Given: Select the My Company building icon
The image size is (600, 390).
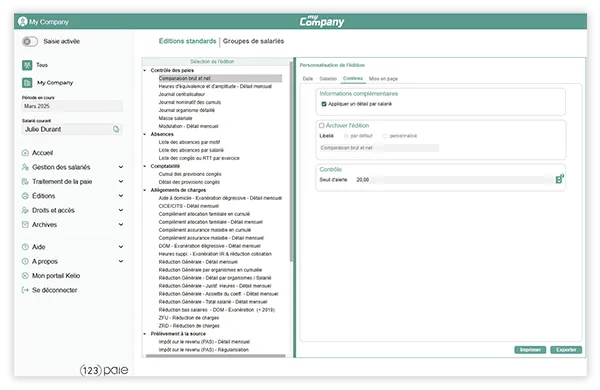Looking at the screenshot, I should (27, 83).
